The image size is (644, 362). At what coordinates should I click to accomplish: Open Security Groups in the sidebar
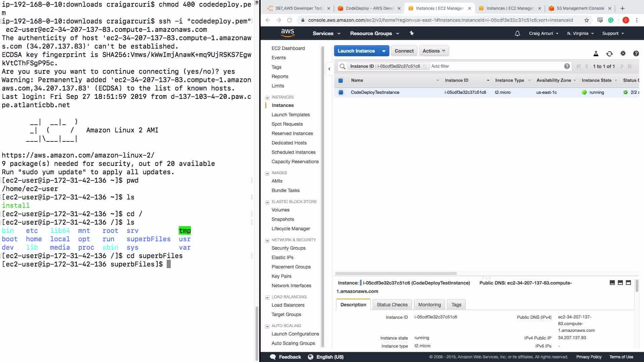coord(288,248)
